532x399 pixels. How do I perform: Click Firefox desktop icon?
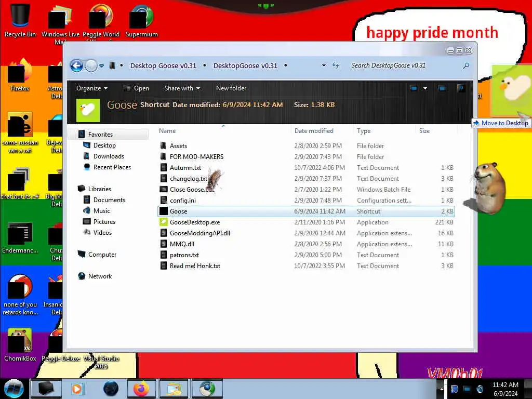(x=20, y=75)
